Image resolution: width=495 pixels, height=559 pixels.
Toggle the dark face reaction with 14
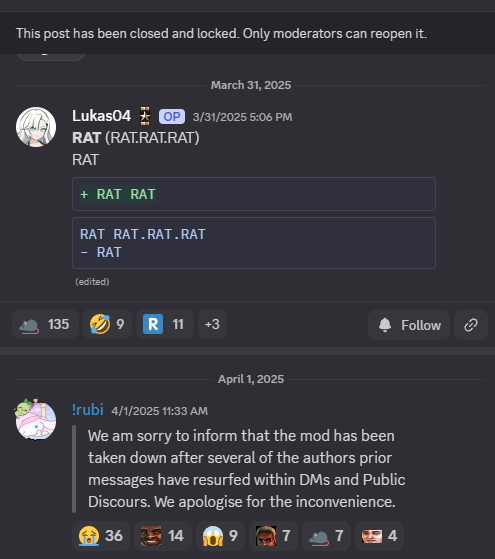(163, 536)
